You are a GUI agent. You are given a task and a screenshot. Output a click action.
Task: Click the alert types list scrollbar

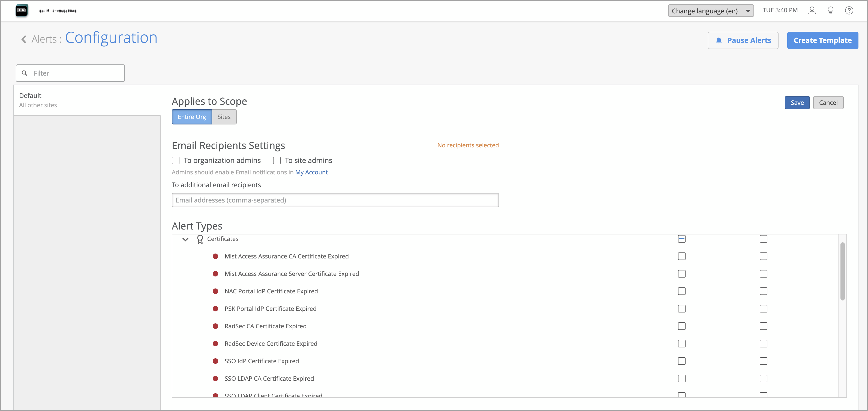click(x=842, y=272)
